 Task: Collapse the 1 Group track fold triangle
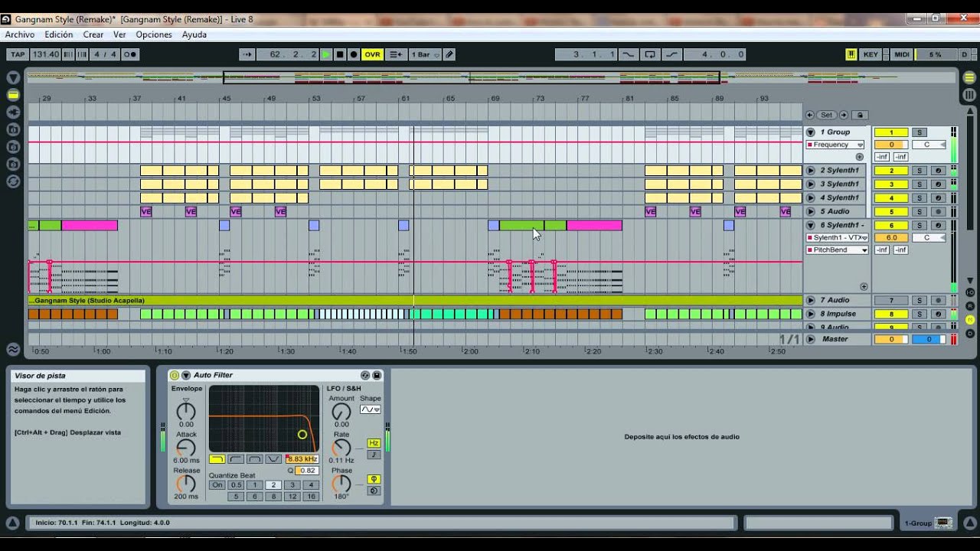[811, 132]
